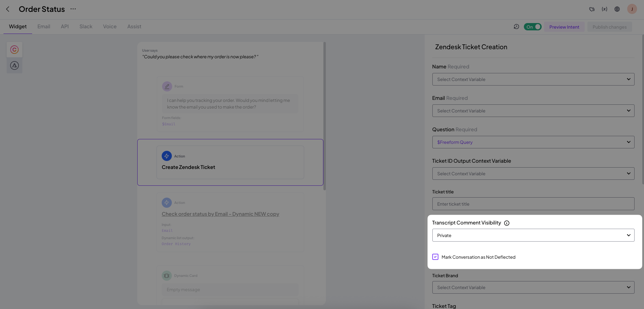Uncheck Mark Conversation as Not Deflected

pyautogui.click(x=435, y=257)
